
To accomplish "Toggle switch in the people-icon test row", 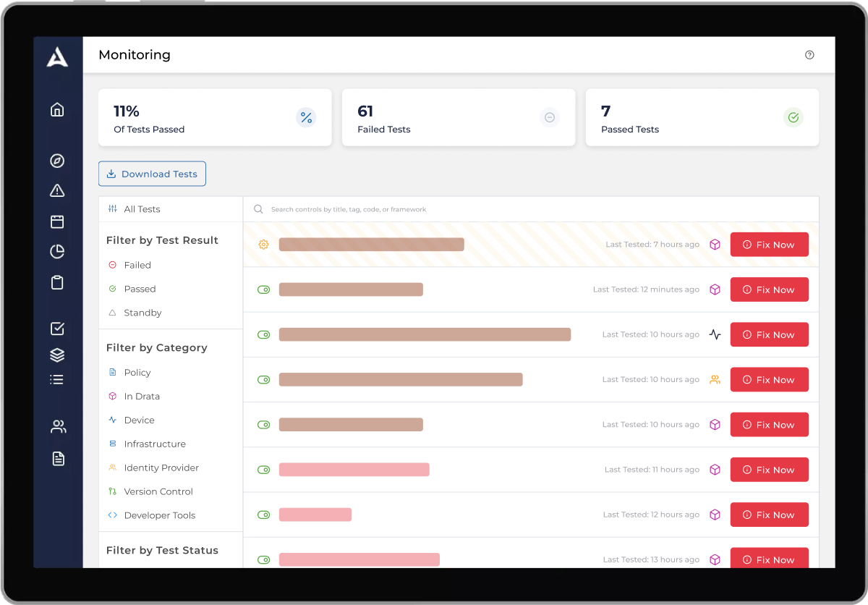I will point(263,379).
